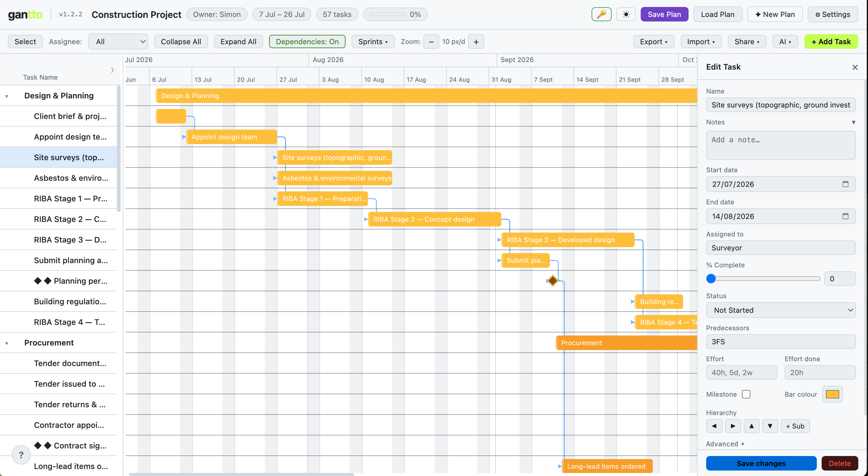The height and width of the screenshot is (476, 868).
Task: Open the Share menu
Action: 747,42
